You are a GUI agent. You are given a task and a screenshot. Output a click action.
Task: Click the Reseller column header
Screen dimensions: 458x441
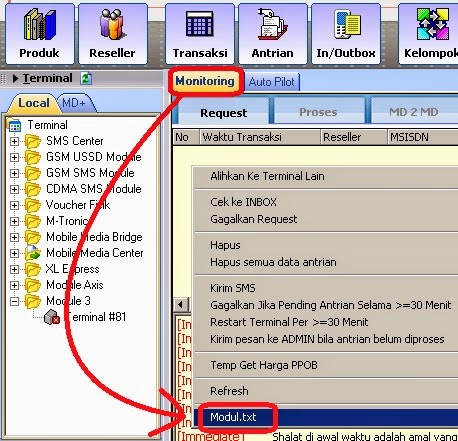[x=354, y=137]
